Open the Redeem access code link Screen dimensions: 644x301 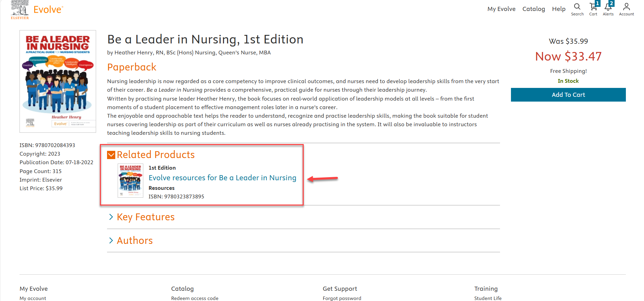(195, 298)
